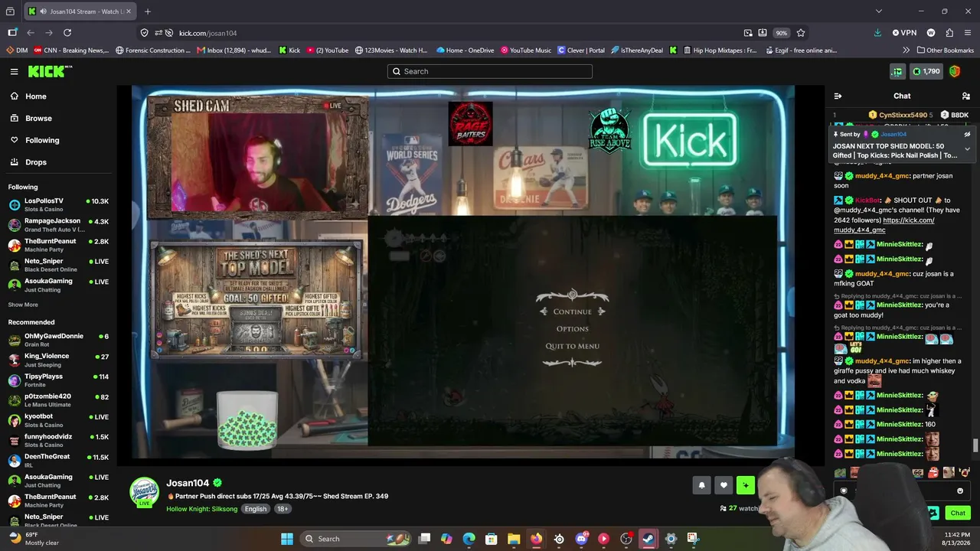Click Continue in the game pause menu
This screenshot has height=551, width=980.
point(572,311)
